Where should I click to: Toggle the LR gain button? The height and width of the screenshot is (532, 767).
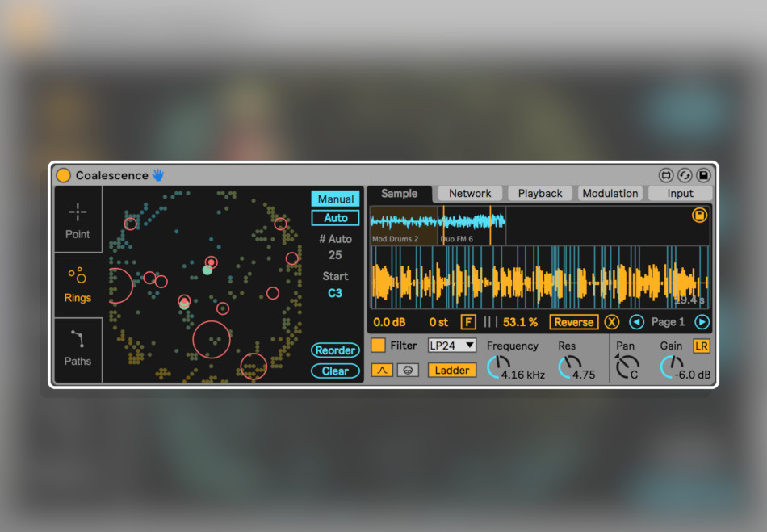click(702, 346)
